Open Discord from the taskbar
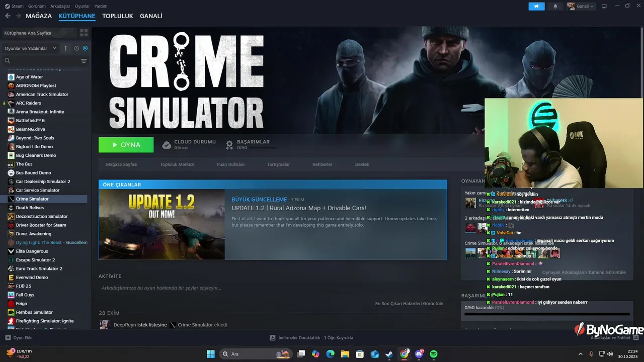Viewport: 644px width, 362px height. click(x=419, y=354)
